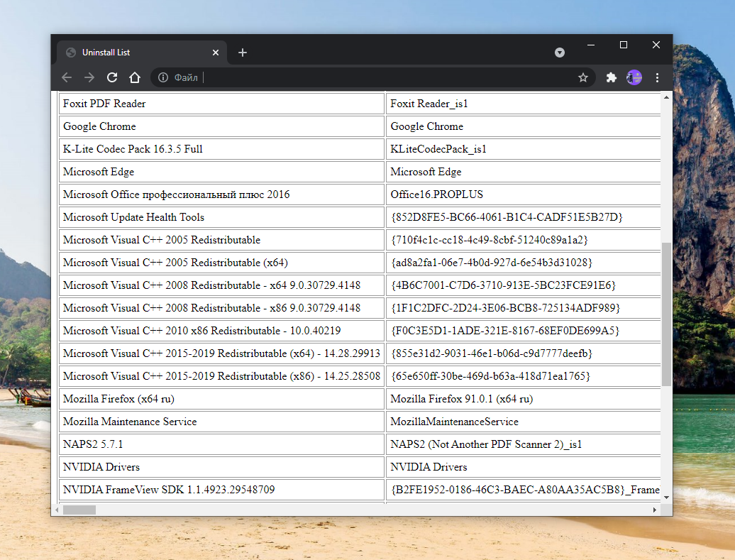Click GUID '{F0C3E5D1-1ADE-321E-8167-68EF0DE699A5}'
Viewport: 735px width, 560px height.
coord(523,331)
